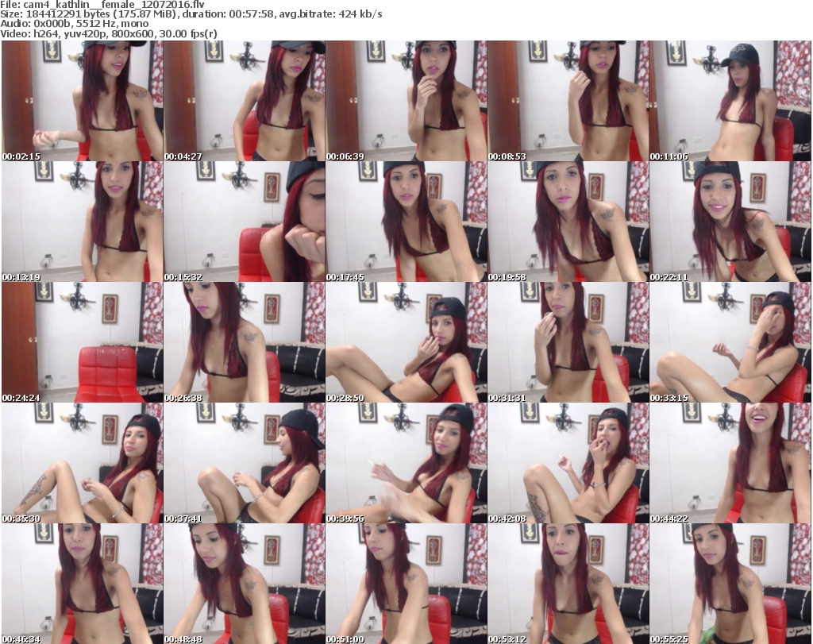Click the avg.bitrate 424 kb/s text
Image resolution: width=813 pixels, height=644 pixels.
click(x=331, y=14)
